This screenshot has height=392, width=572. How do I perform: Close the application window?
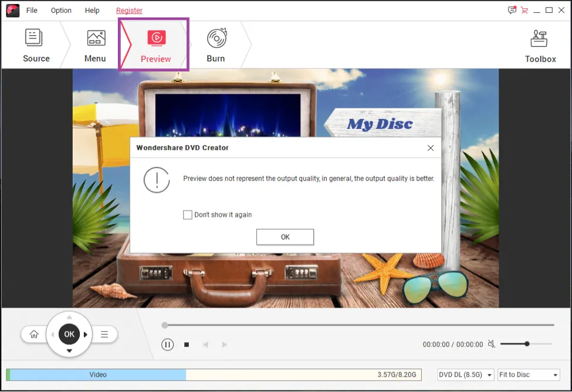pyautogui.click(x=561, y=10)
